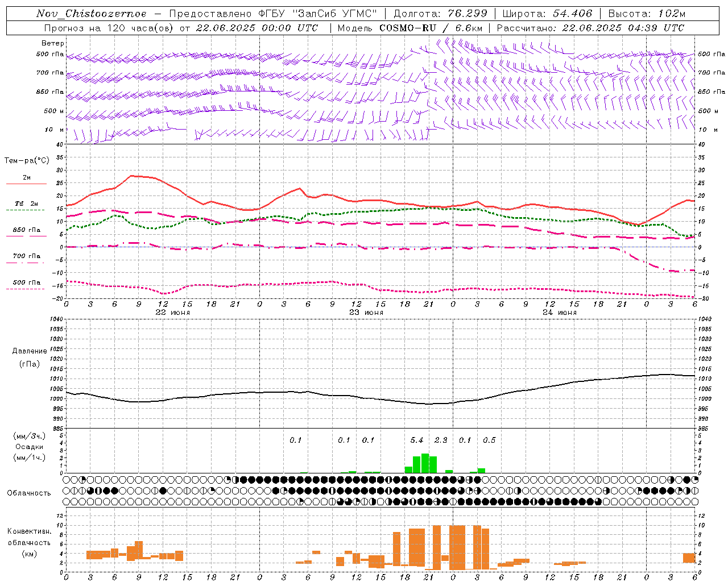Click the "Облачность" cloud cover label

click(29, 493)
